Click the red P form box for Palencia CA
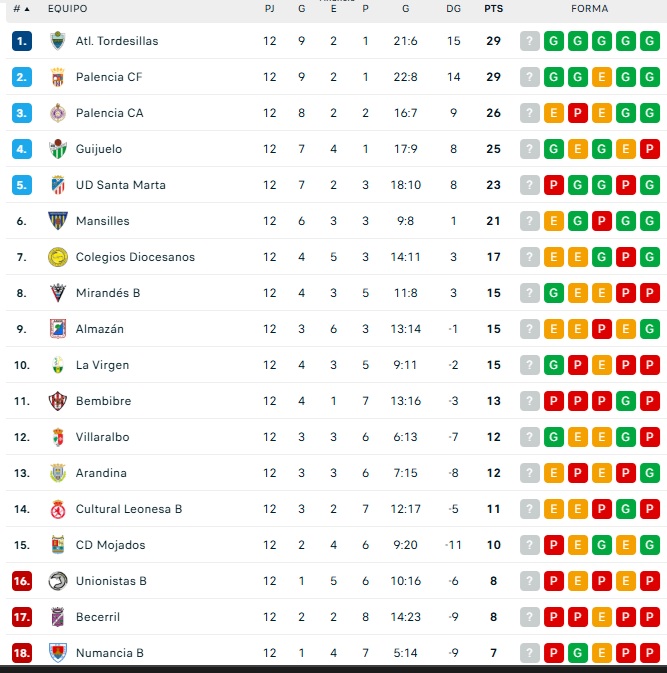 pos(577,113)
